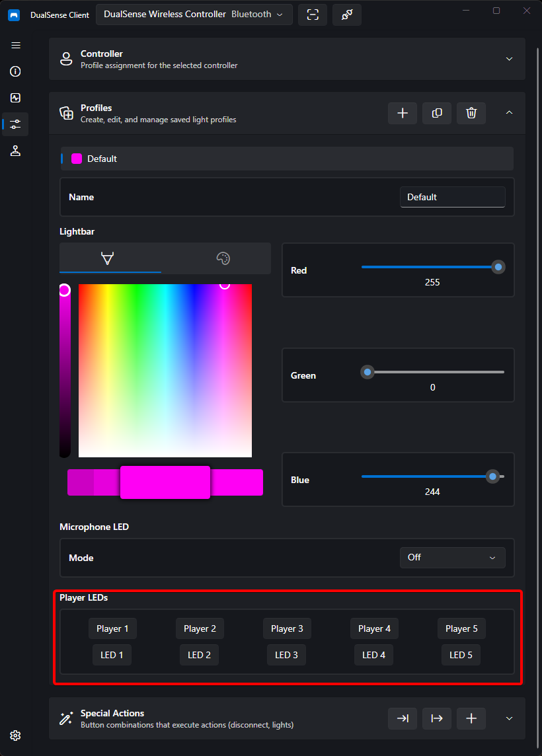Toggle LED 1
The image size is (542, 756).
point(112,655)
